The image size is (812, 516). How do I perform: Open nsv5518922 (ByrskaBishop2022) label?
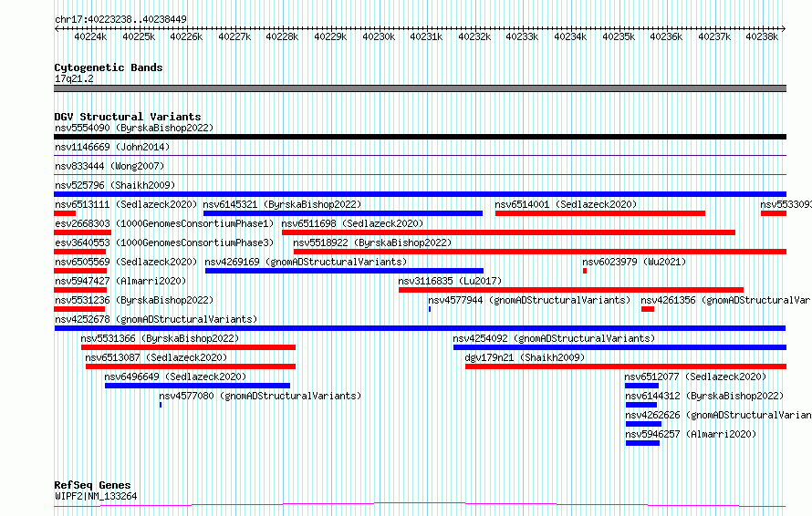[x=372, y=243]
